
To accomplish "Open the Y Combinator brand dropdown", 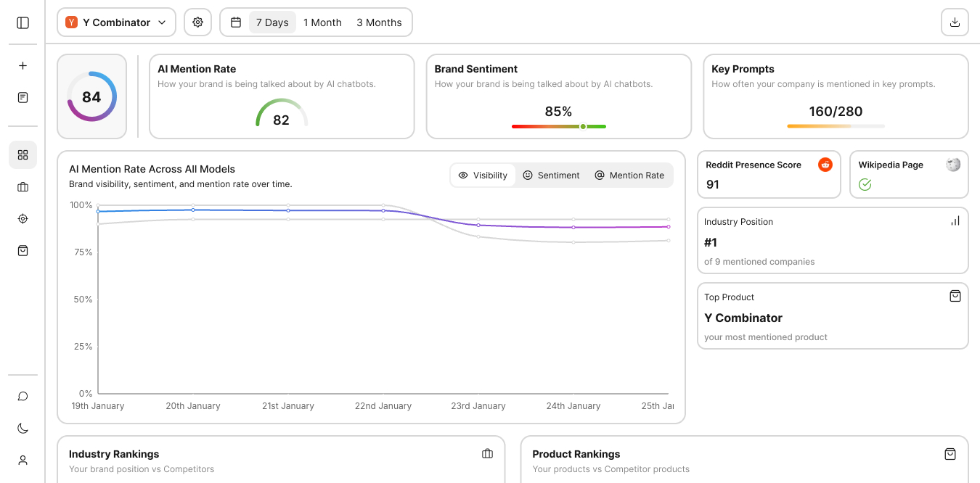I will coord(116,22).
